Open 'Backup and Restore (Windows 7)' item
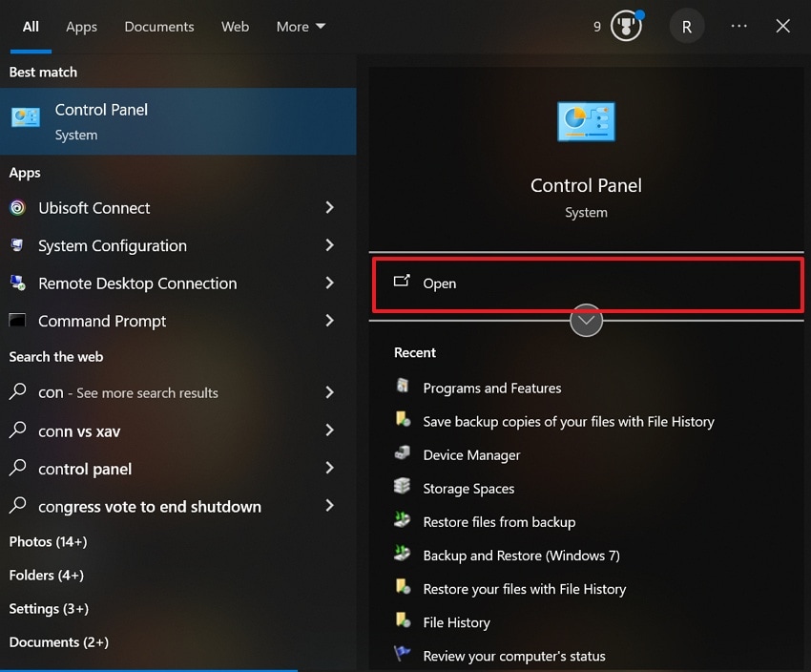The image size is (811, 672). tap(521, 556)
